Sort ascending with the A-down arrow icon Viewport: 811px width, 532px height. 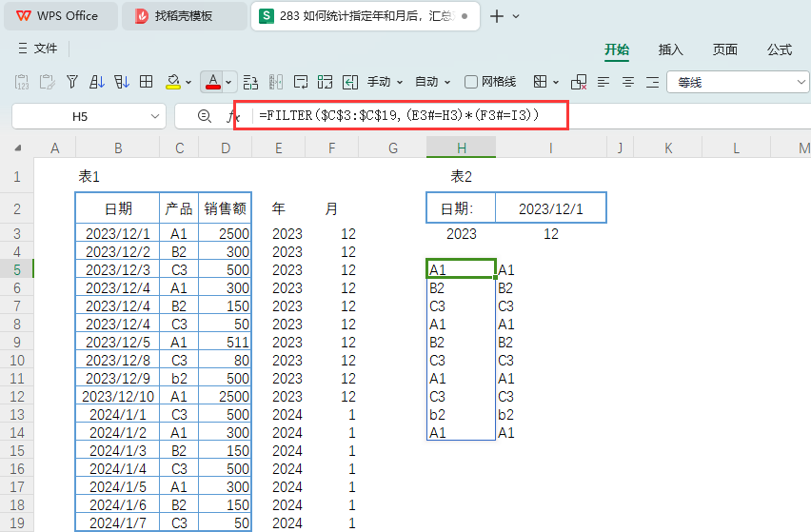(x=97, y=82)
